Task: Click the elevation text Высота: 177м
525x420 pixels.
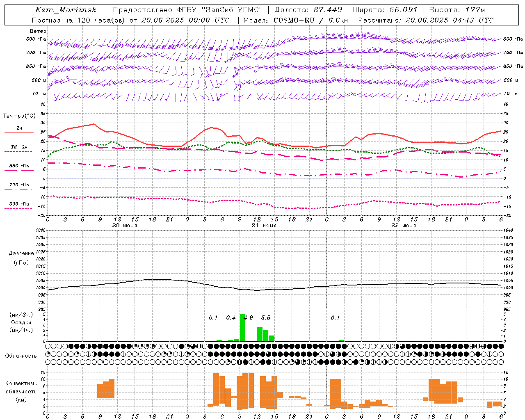Action: [457, 10]
